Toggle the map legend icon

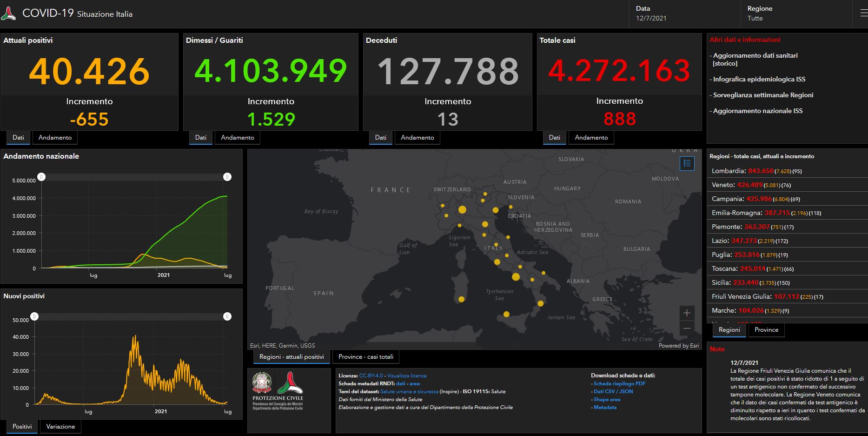[x=687, y=163]
